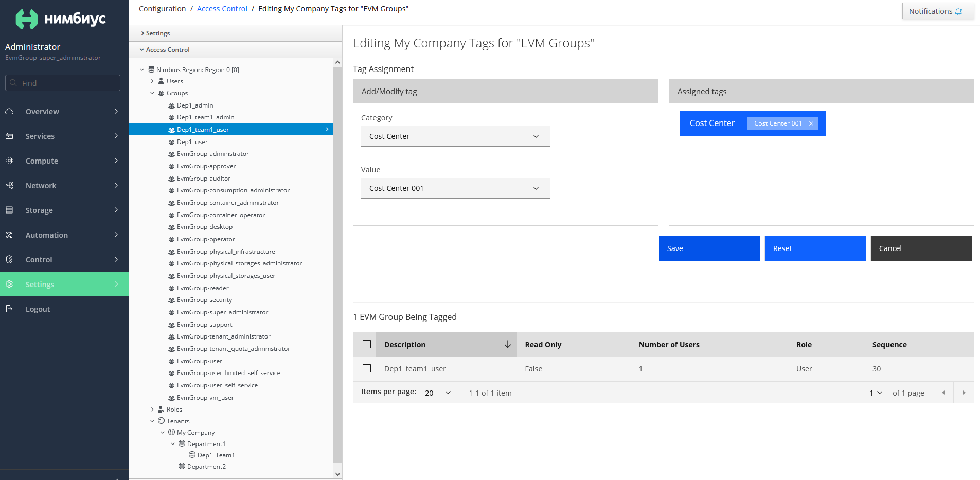
Task: Click the Find search input field
Action: coord(63,83)
